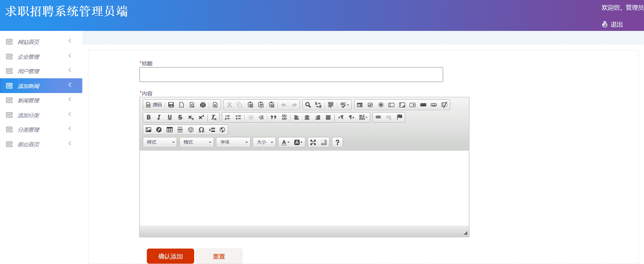Toggle italic formatting

click(x=159, y=117)
